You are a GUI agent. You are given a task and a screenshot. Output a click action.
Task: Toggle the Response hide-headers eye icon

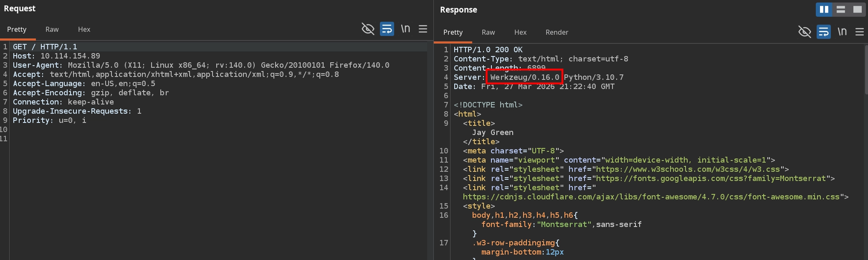pyautogui.click(x=804, y=32)
